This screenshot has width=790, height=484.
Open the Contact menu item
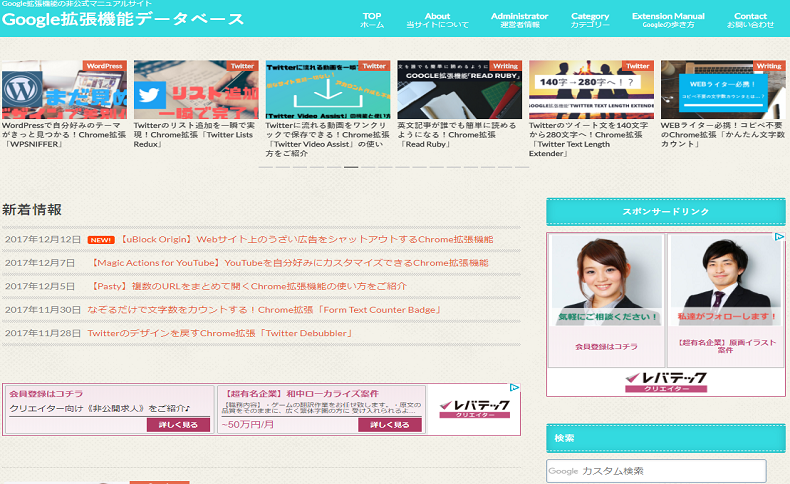pyautogui.click(x=750, y=20)
